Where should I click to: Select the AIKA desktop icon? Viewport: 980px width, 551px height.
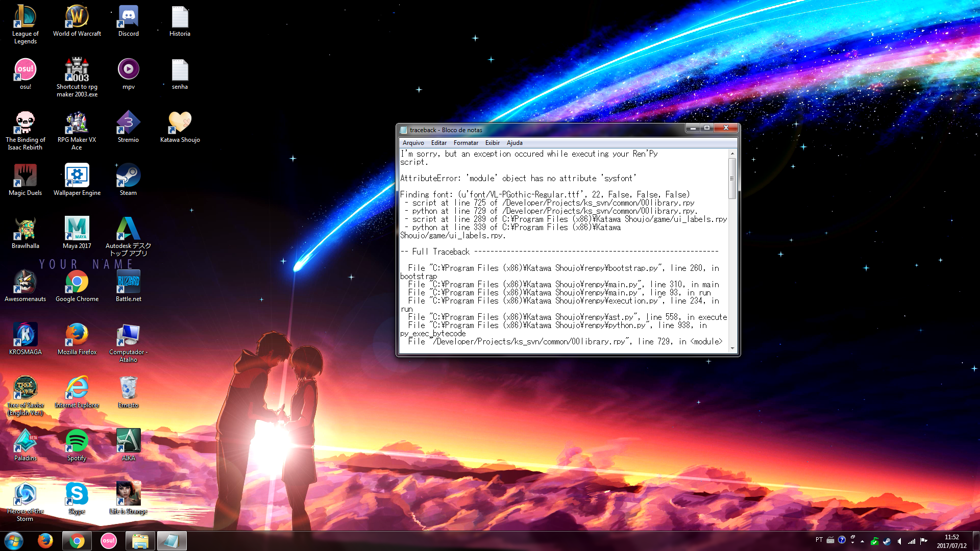tap(128, 445)
